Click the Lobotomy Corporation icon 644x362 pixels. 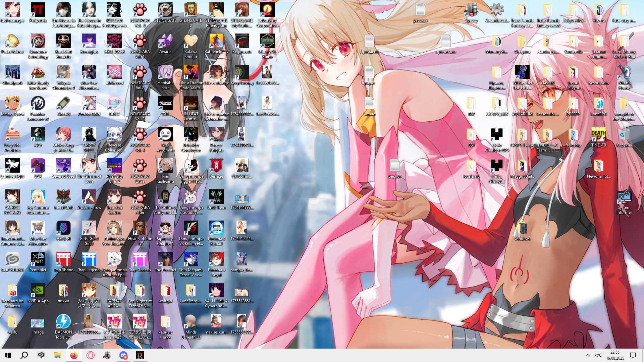pyautogui.click(x=267, y=10)
